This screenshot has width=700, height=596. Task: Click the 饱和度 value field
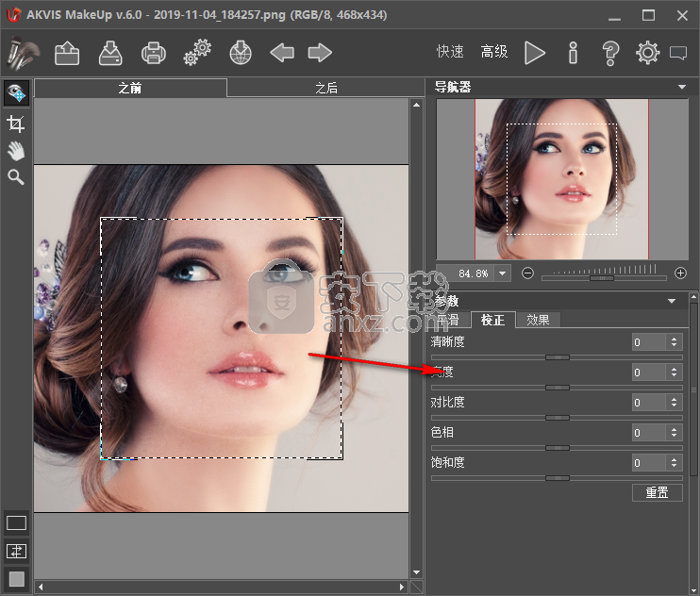coord(649,463)
